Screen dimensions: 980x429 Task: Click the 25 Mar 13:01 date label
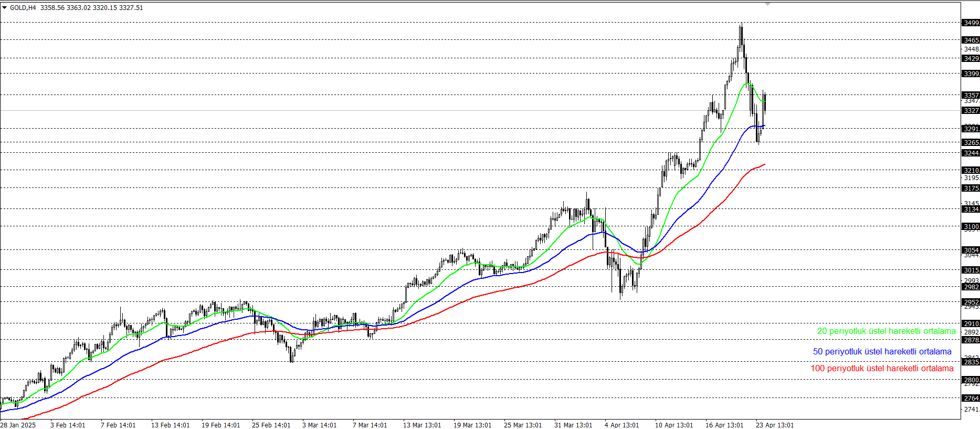[x=523, y=425]
